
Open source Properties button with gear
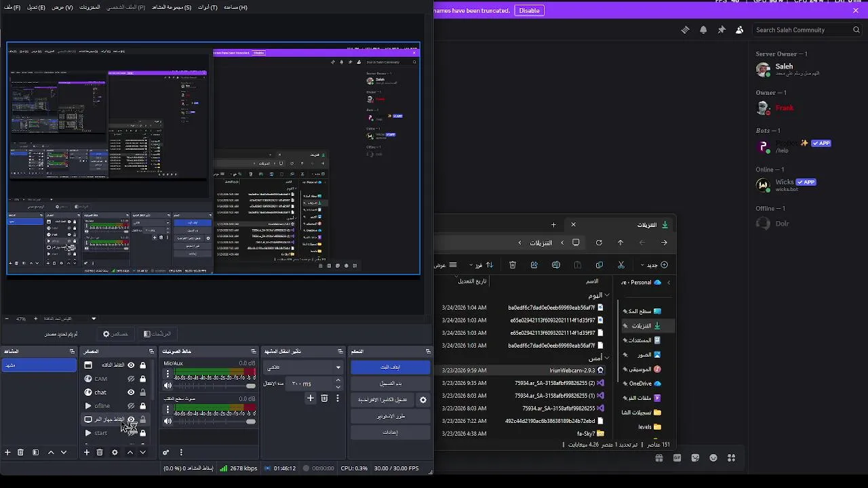tap(115, 333)
